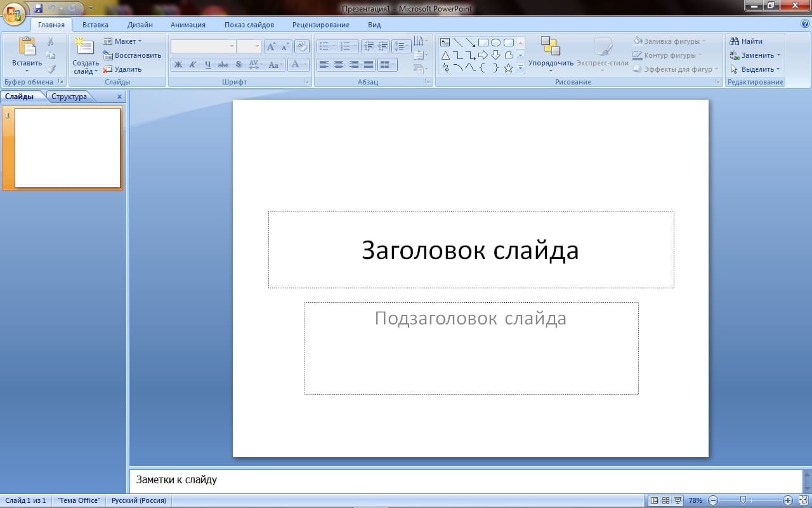This screenshot has width=812, height=508.
Task: Align text to the left
Action: pyautogui.click(x=324, y=65)
